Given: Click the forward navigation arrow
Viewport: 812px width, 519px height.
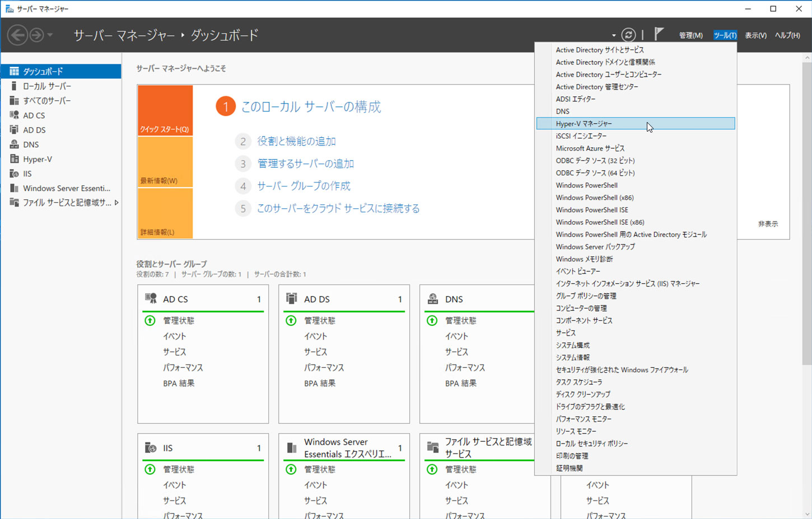Looking at the screenshot, I should pos(36,35).
